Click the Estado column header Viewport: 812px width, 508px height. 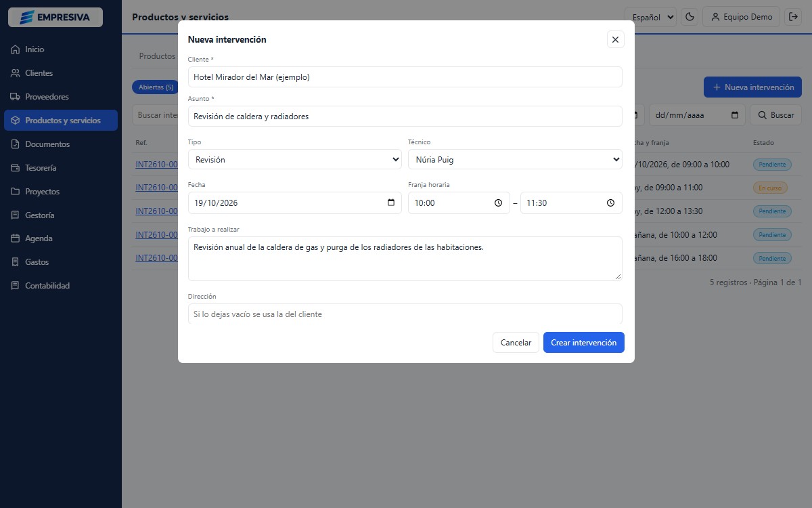pyautogui.click(x=763, y=143)
